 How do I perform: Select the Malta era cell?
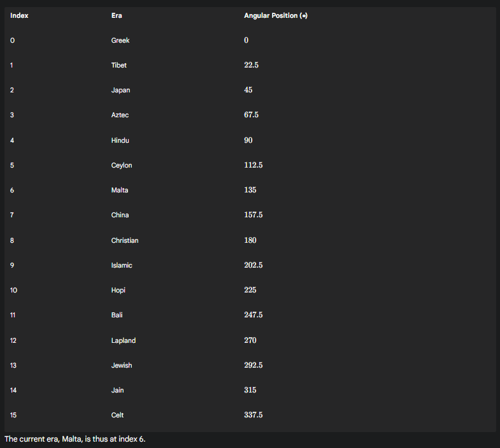(x=120, y=190)
